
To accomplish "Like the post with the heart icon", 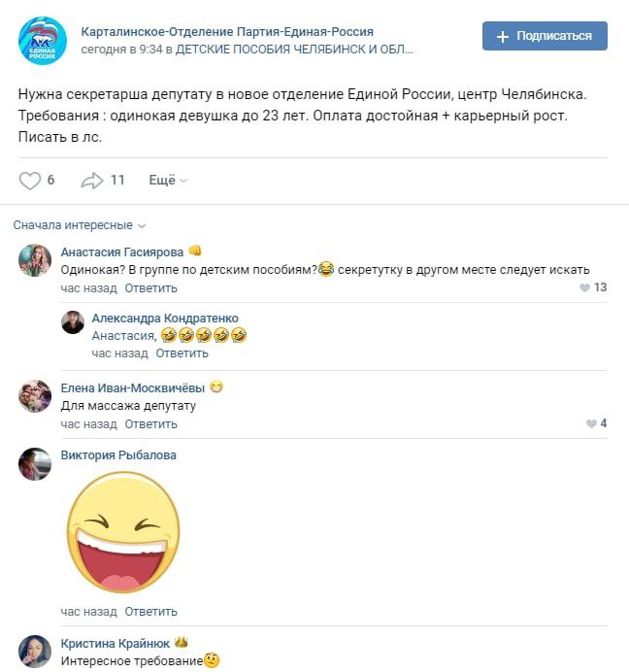I will tap(29, 181).
